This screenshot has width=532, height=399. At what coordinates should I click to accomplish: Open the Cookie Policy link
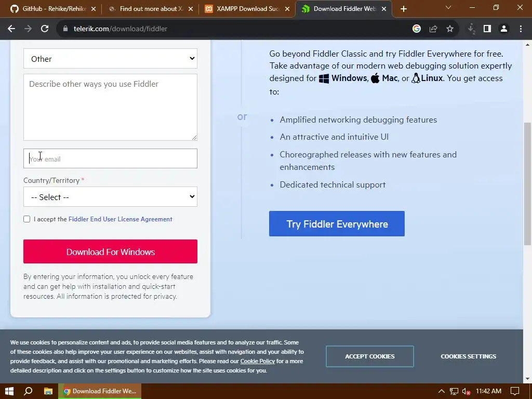point(258,361)
